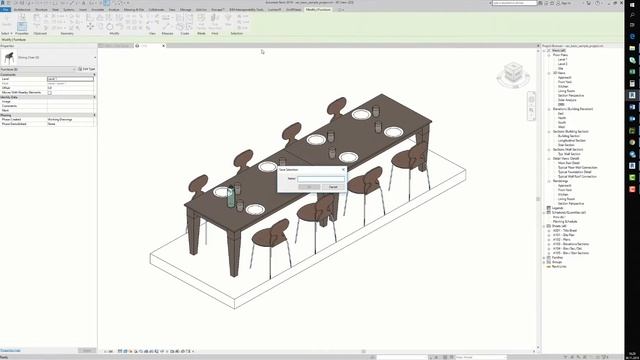Select the Move tool in Modify panel
The width and height of the screenshot is (640, 360).
[90, 27]
